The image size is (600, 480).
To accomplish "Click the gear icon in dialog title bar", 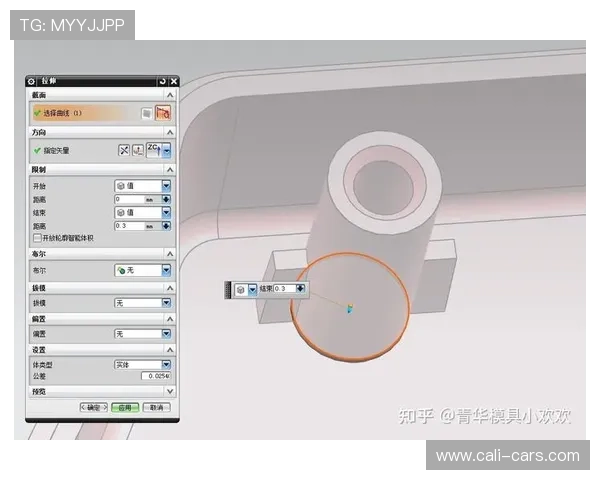I will point(31,80).
